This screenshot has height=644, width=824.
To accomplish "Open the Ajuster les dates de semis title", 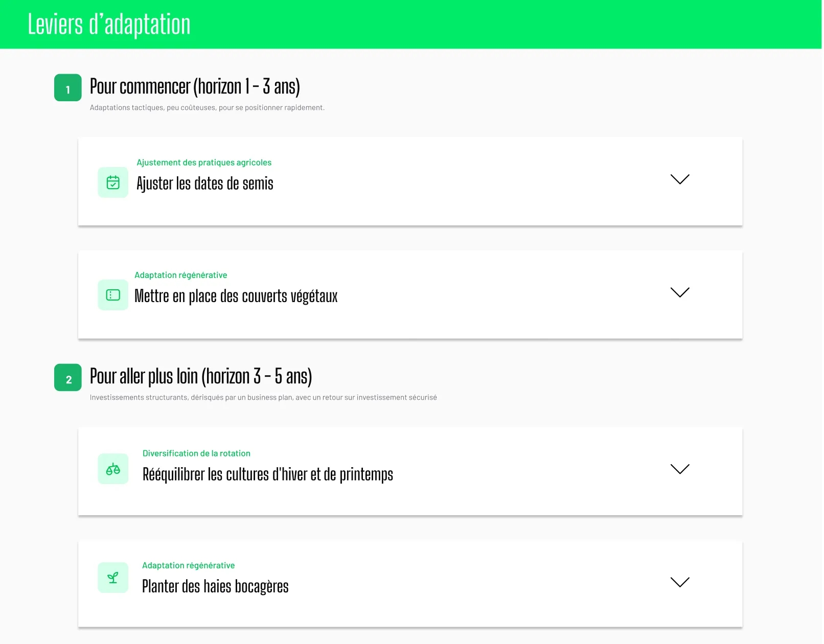I will point(205,183).
